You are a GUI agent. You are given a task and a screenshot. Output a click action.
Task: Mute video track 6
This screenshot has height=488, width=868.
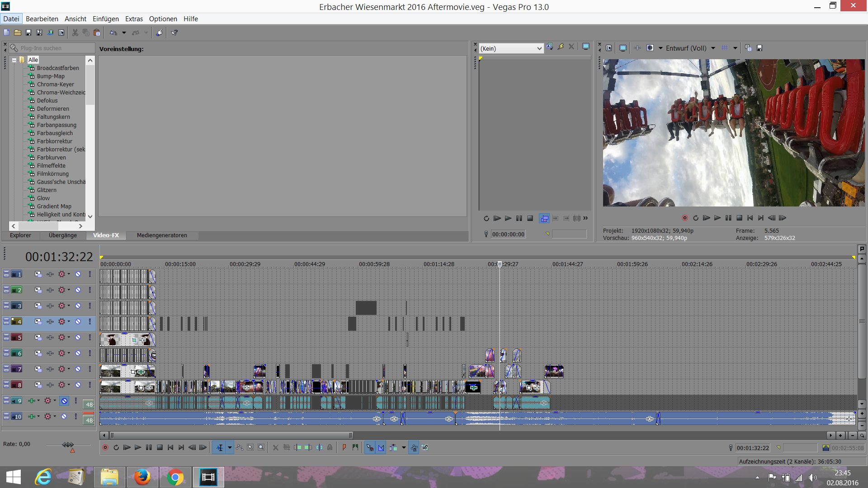pyautogui.click(x=78, y=353)
